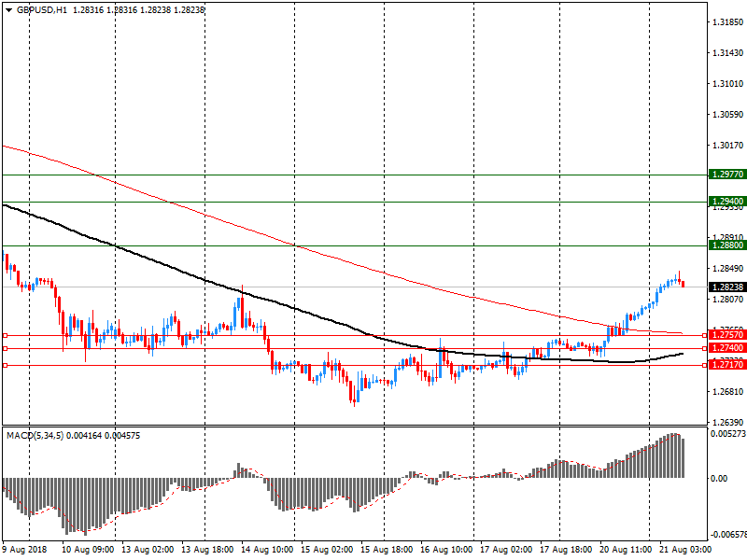Click the current price label 1.28238
This screenshot has height=560, width=747.
pos(727,287)
